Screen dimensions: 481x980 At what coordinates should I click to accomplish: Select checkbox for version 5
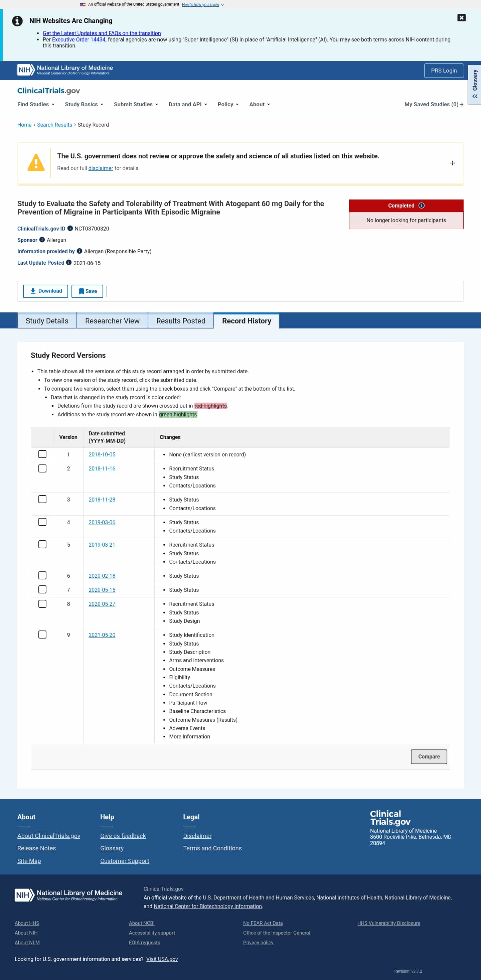point(42,544)
